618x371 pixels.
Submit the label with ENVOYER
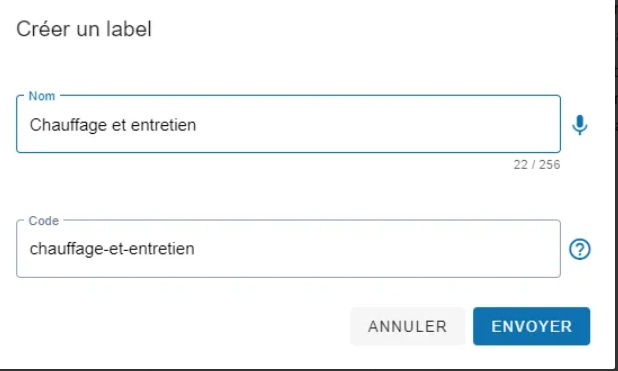click(531, 326)
